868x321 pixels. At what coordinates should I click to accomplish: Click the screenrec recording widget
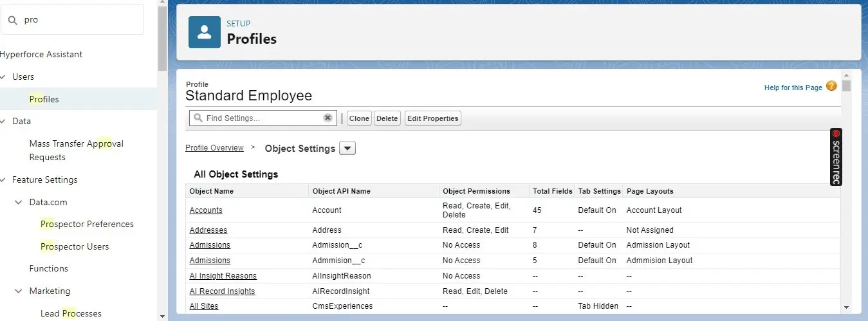(836, 157)
